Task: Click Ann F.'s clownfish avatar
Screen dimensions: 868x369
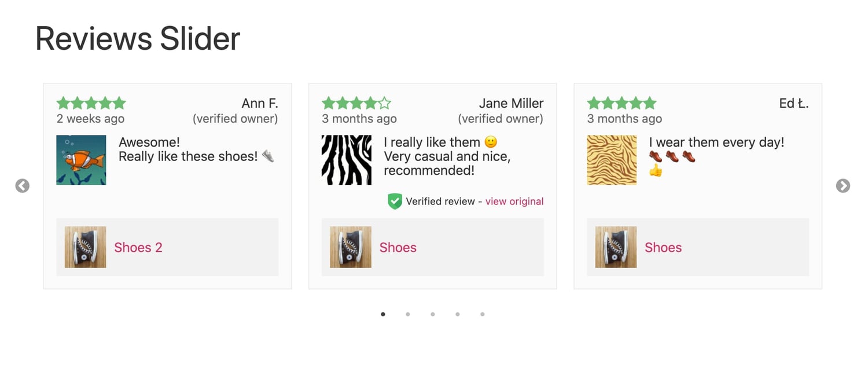Action: point(81,160)
